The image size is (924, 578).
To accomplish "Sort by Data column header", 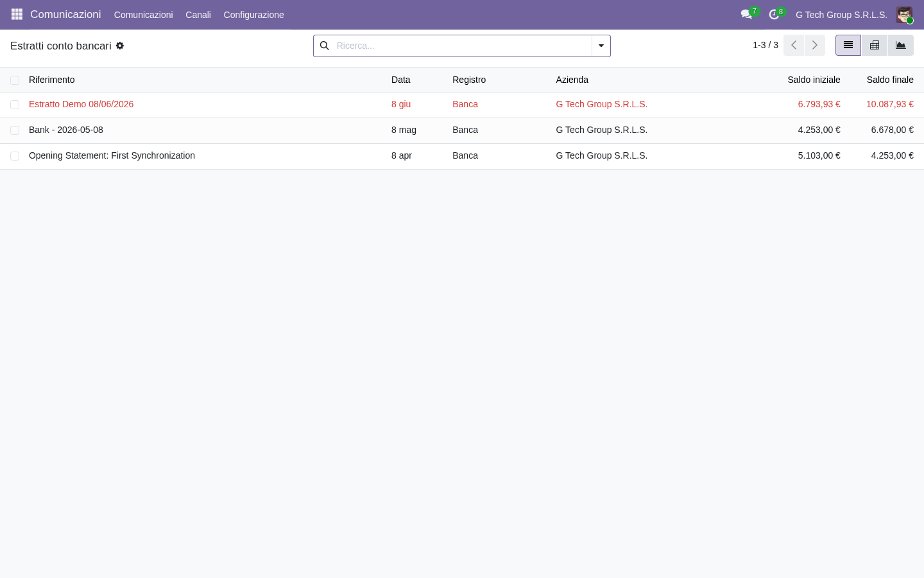I will tap(400, 80).
